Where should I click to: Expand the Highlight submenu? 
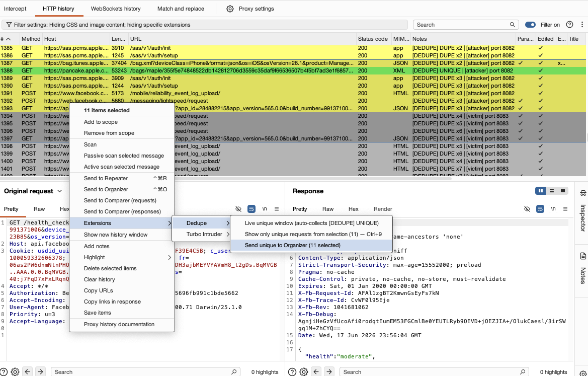[122, 257]
